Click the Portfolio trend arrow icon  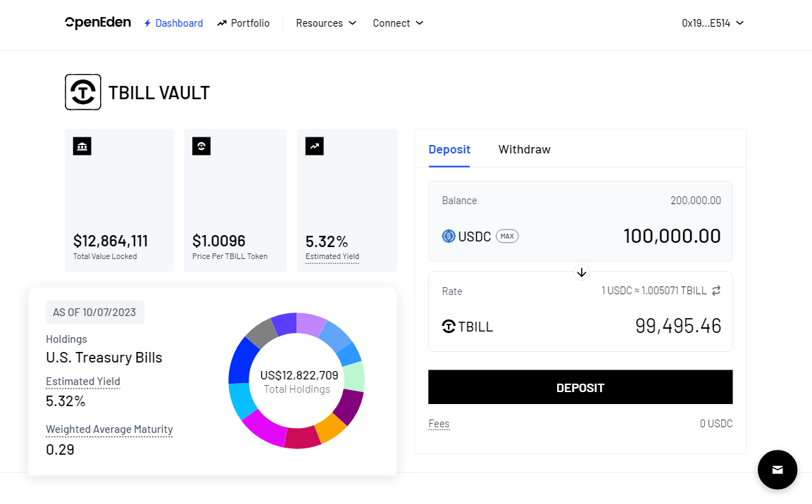(222, 23)
